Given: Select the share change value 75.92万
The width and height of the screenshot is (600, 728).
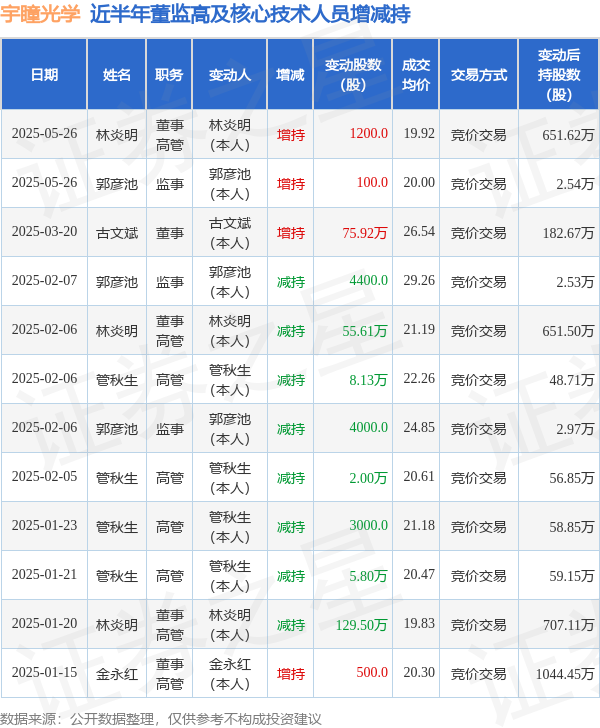Looking at the screenshot, I should pyautogui.click(x=365, y=233).
